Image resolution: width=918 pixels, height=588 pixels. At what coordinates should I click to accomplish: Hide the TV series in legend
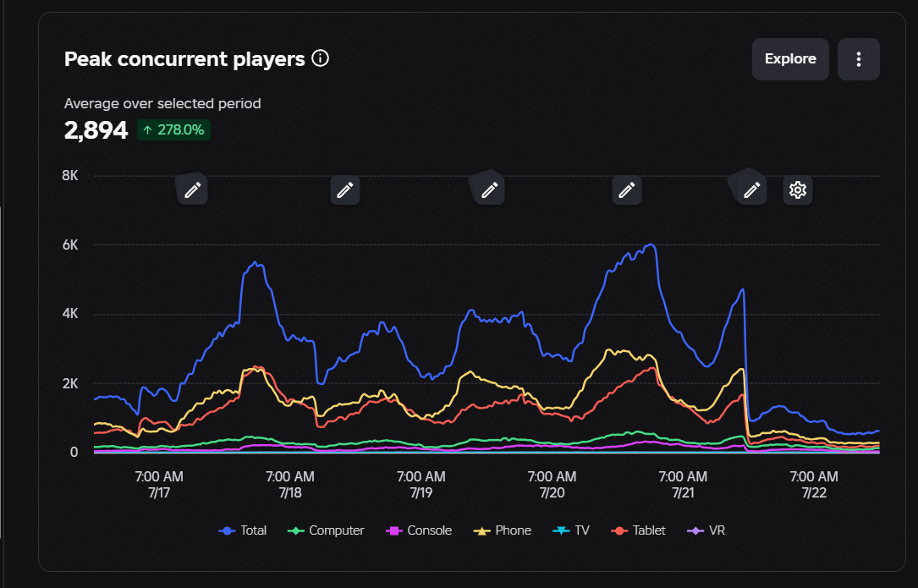click(571, 530)
